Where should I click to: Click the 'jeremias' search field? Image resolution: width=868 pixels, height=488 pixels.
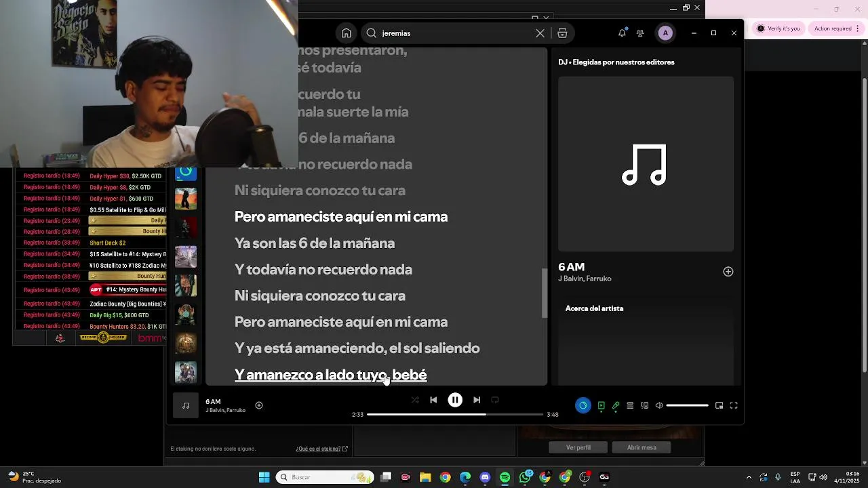pyautogui.click(x=456, y=33)
